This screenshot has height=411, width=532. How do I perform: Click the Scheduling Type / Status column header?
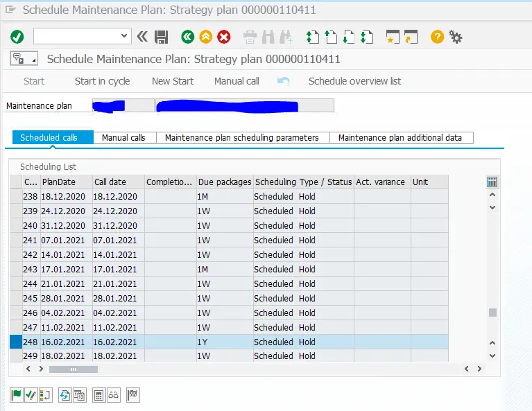pyautogui.click(x=303, y=182)
